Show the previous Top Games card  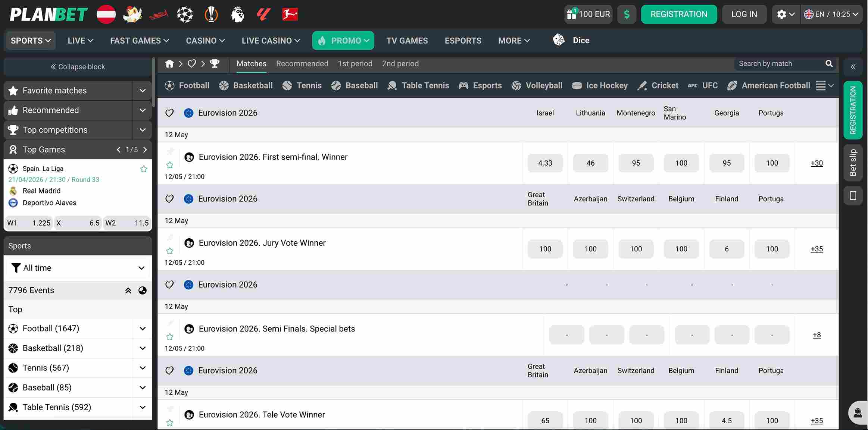pos(118,150)
